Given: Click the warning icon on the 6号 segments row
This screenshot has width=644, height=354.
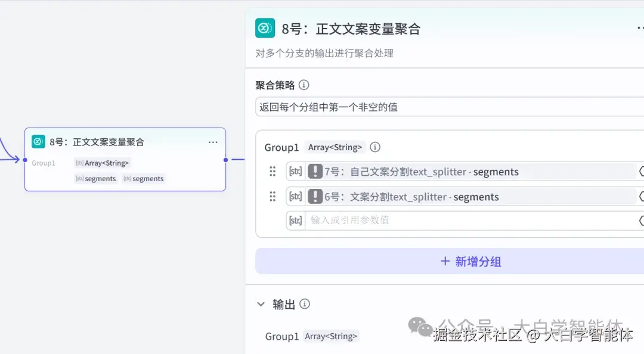Looking at the screenshot, I should click(315, 196).
